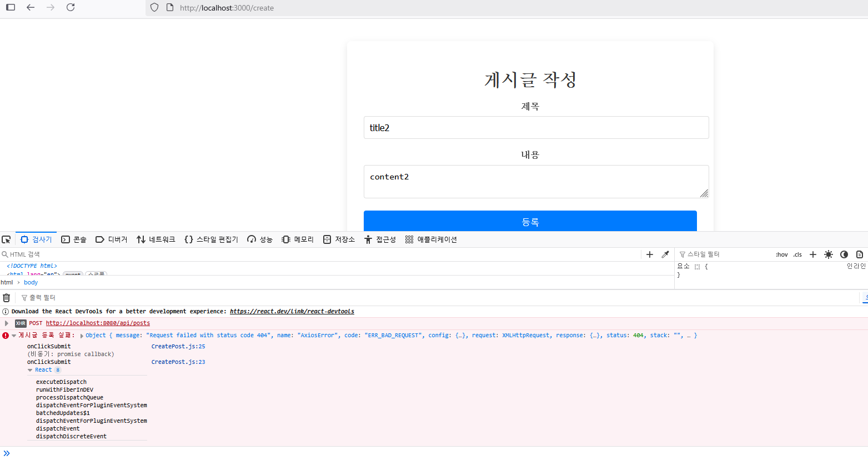Grab the textarea resize handle
This screenshot has width=868, height=475.
(704, 193)
